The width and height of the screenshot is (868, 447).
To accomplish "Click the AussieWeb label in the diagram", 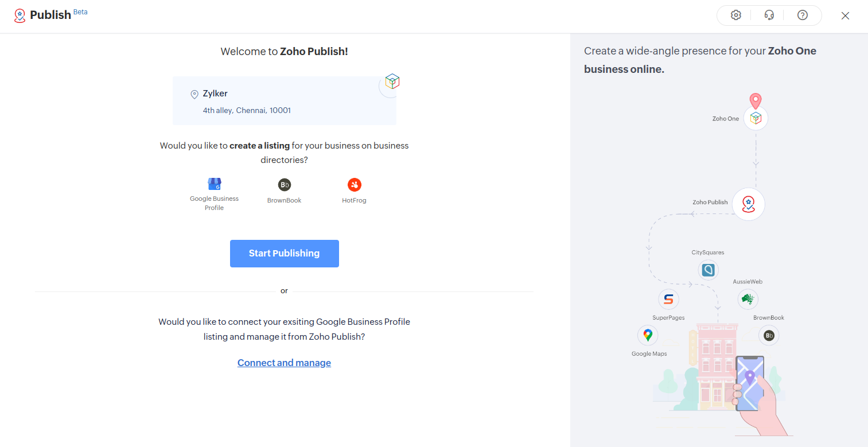I will pos(748,282).
